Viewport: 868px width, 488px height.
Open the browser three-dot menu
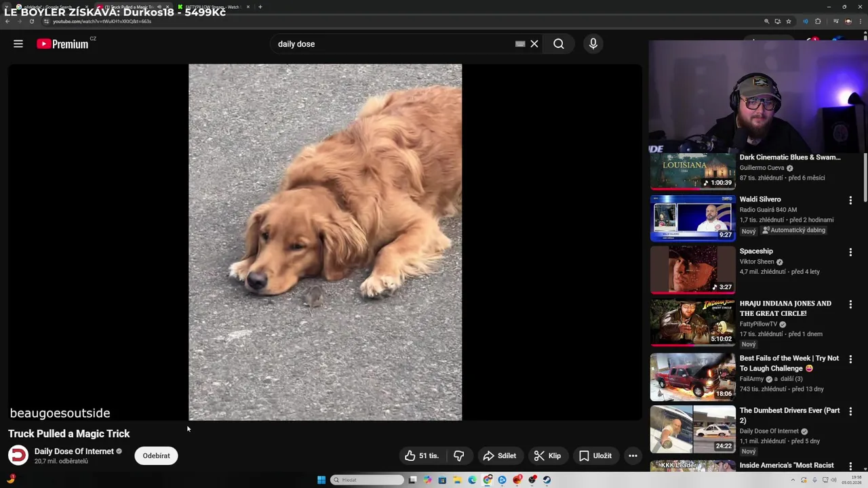coord(861,21)
